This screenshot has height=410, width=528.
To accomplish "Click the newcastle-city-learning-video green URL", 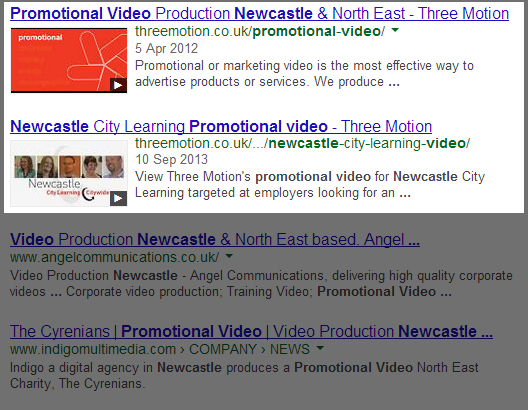I will pyautogui.click(x=302, y=143).
